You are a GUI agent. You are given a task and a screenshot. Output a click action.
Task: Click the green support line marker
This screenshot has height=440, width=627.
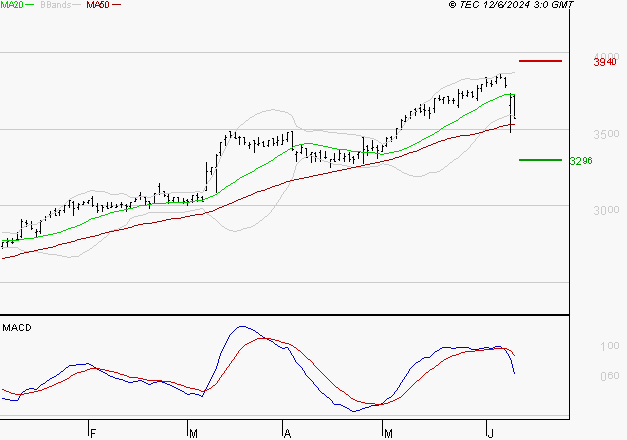pyautogui.click(x=540, y=160)
